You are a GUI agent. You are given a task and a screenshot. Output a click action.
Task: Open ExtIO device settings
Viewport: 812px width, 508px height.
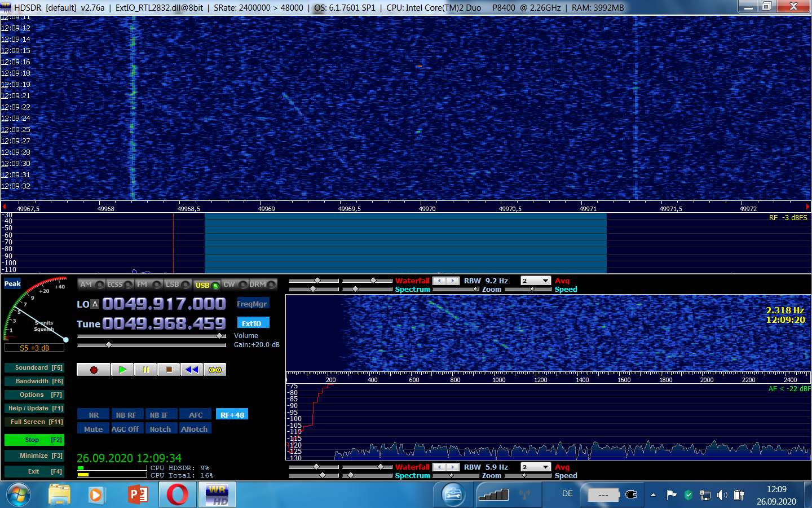point(252,323)
